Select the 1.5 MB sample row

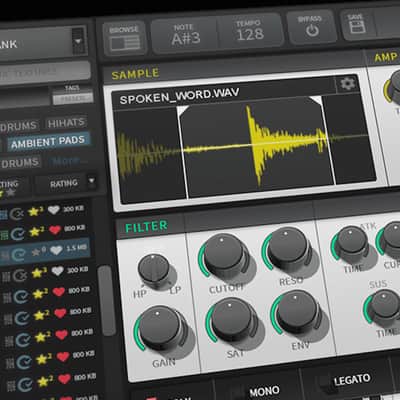[45, 252]
